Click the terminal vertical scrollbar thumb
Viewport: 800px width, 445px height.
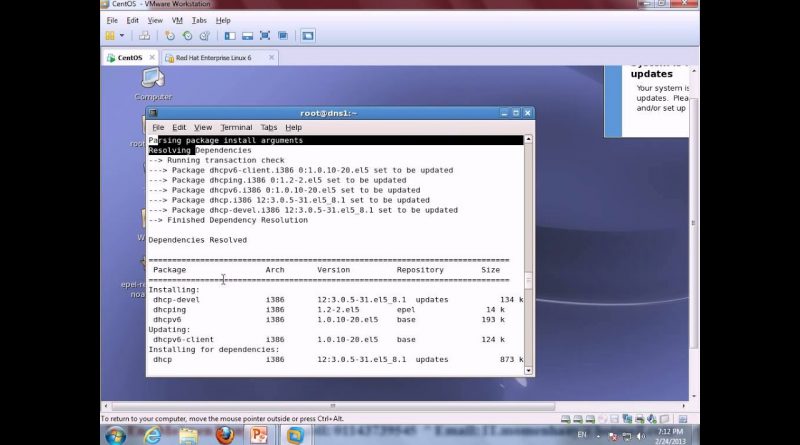(528, 280)
